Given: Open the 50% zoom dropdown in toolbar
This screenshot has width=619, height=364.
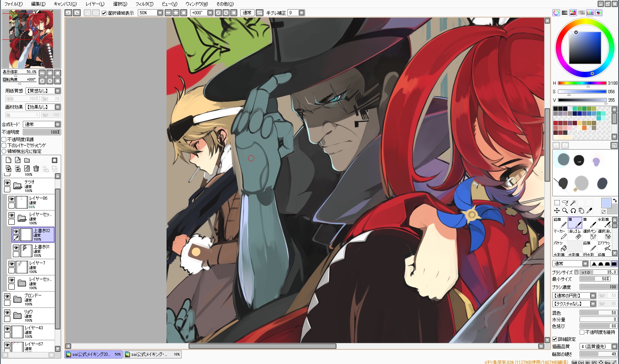Looking at the screenshot, I should coord(160,13).
